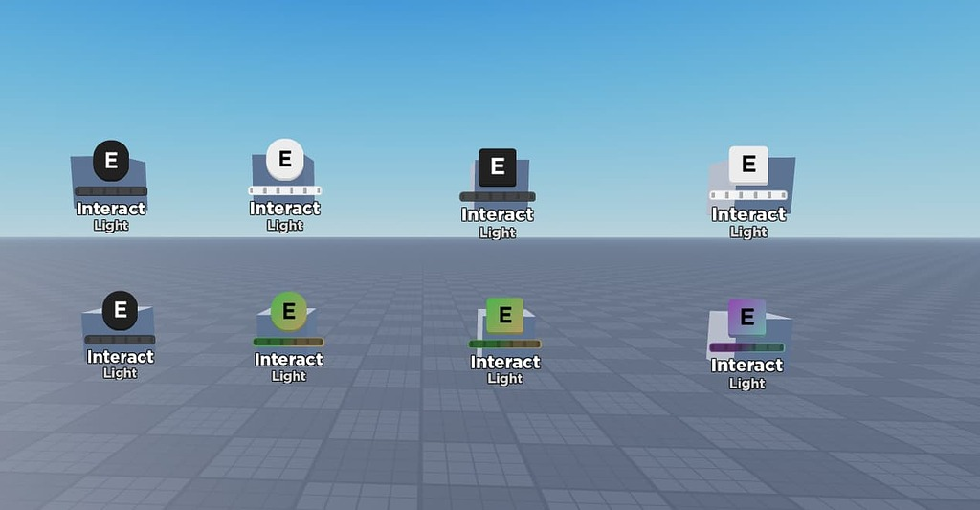The width and height of the screenshot is (980, 510).
Task: Click the black circular E key icon in the top row
Action: [111, 161]
